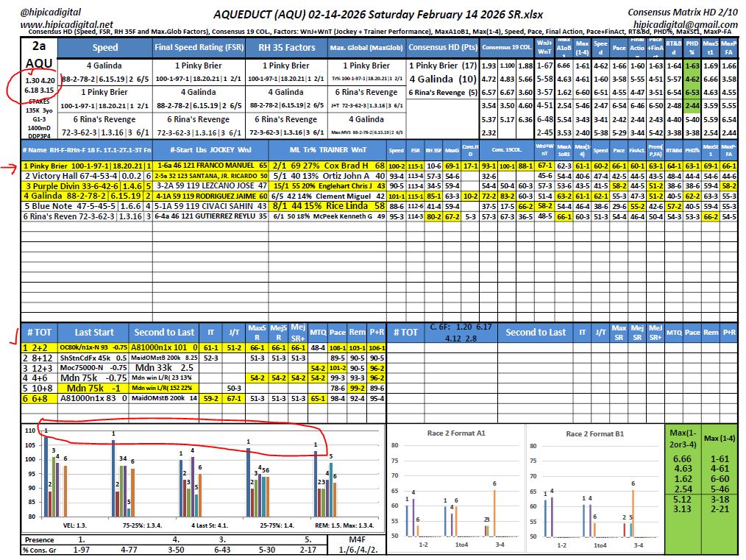746x560 pixels.
Task: Select the Max. Global (MaxGlob) header
Action: 366,47
